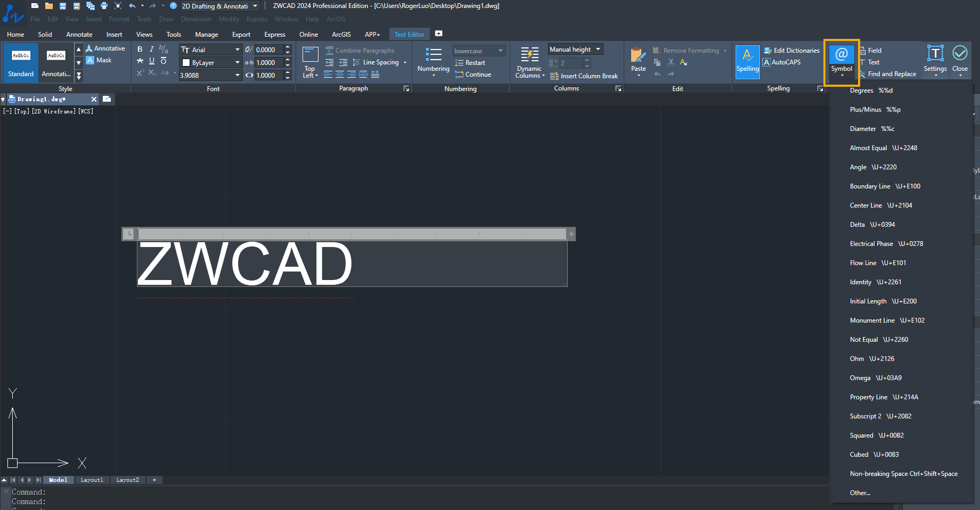Viewport: 980px width, 510px height.
Task: Click Find and Replace
Action: (888, 74)
